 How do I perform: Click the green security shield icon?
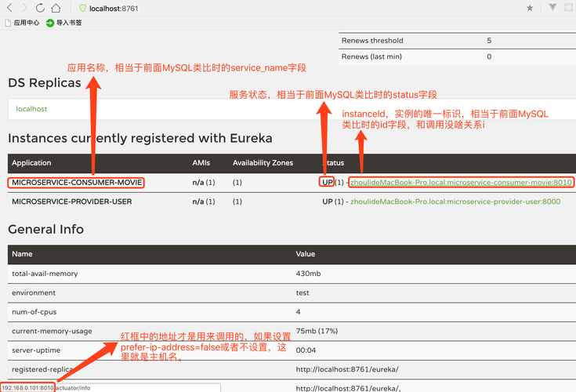[x=82, y=8]
